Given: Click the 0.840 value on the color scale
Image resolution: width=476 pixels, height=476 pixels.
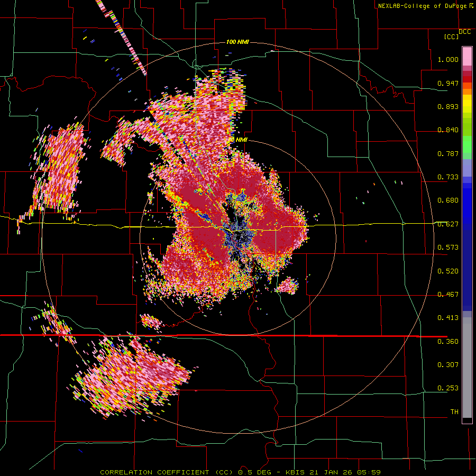Looking at the screenshot, I should (x=448, y=130).
